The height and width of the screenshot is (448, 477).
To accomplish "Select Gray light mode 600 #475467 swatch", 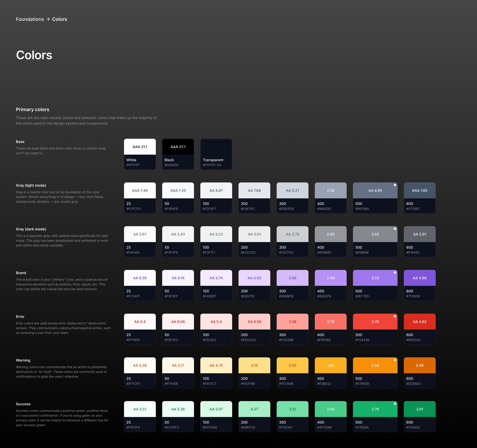I will pyautogui.click(x=419, y=198).
